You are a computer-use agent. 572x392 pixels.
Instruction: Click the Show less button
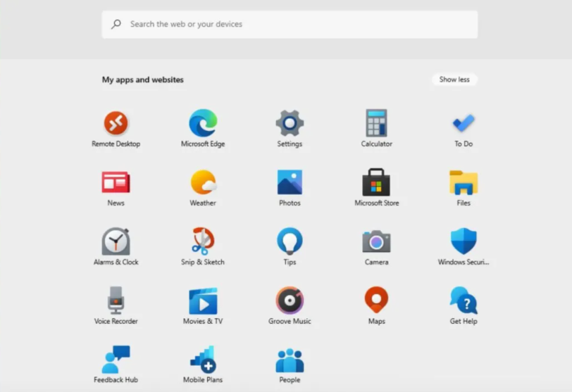[454, 80]
